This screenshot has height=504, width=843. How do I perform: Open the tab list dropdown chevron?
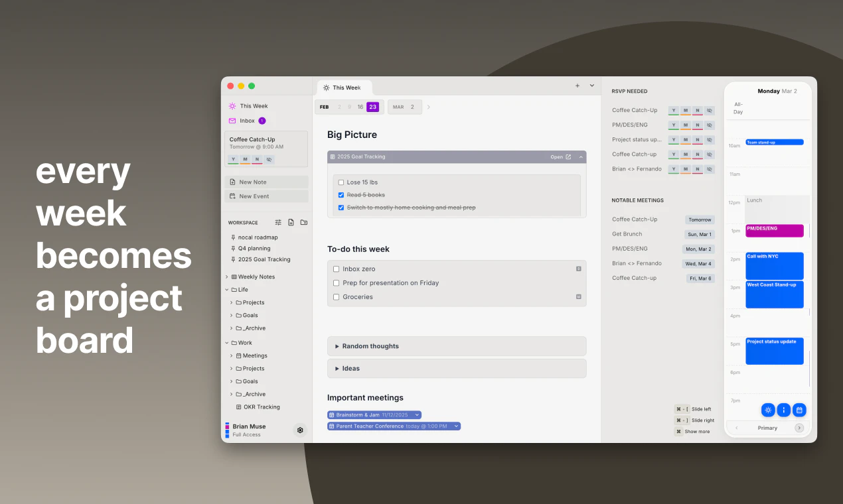591,86
